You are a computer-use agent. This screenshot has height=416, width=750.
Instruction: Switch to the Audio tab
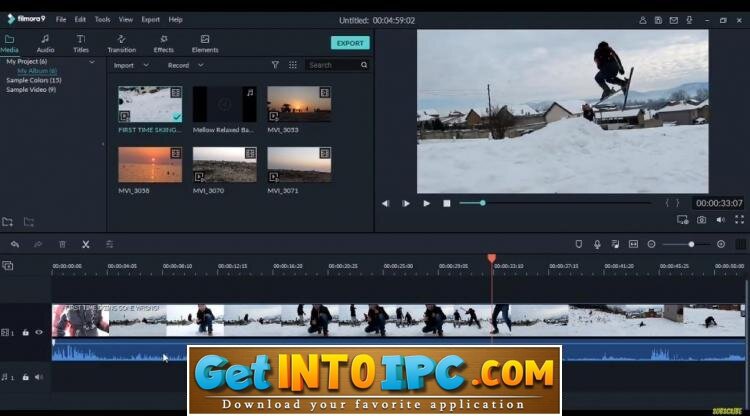click(45, 44)
